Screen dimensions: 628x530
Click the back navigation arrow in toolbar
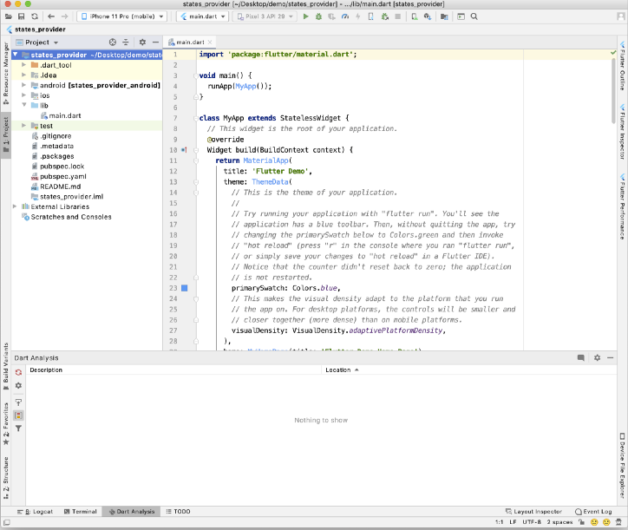point(51,16)
